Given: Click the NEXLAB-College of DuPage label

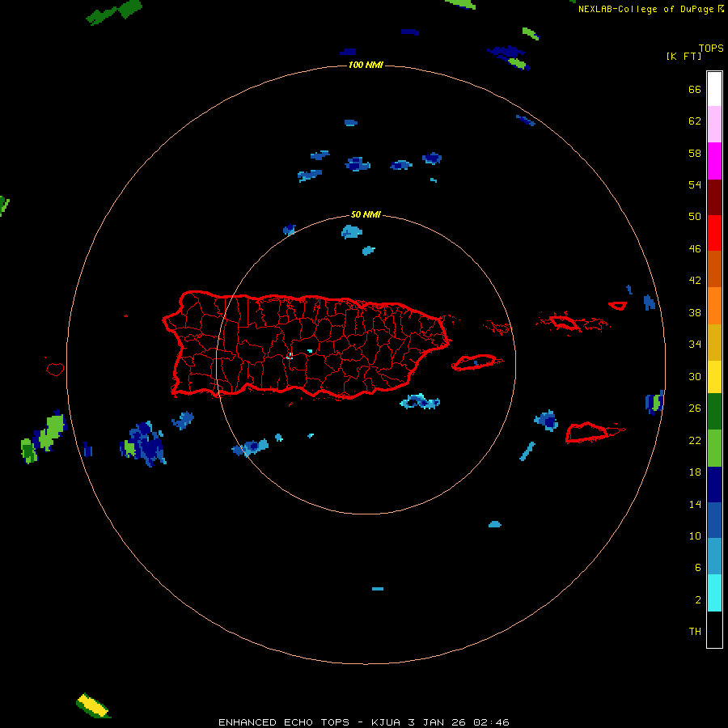Looking at the screenshot, I should point(645,9).
